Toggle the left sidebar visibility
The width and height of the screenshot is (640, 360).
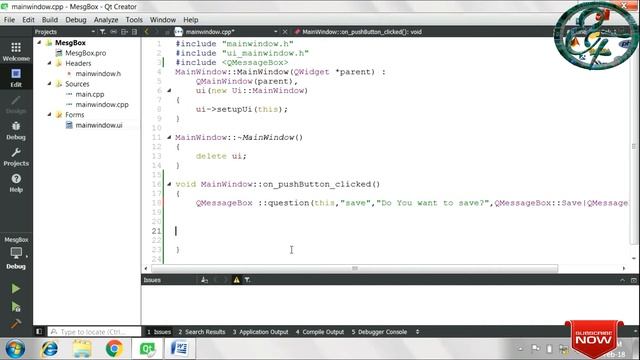click(x=39, y=331)
